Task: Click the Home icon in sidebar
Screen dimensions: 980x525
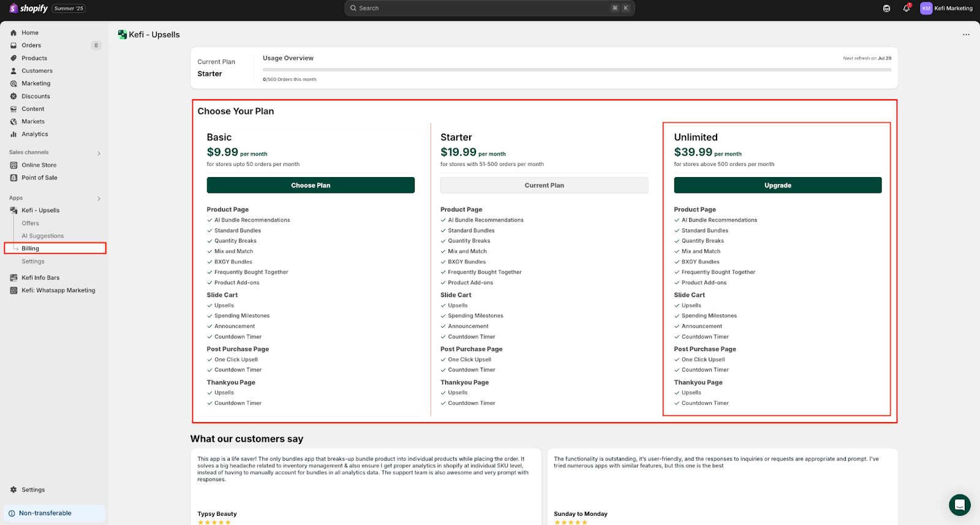Action: click(13, 33)
